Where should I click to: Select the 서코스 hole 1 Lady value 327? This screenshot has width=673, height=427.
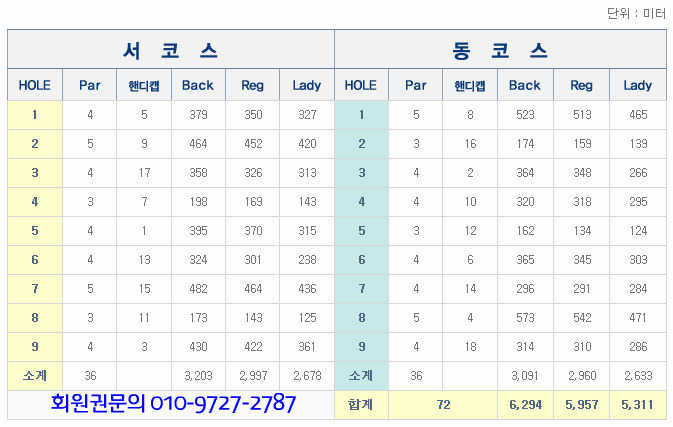pyautogui.click(x=307, y=115)
